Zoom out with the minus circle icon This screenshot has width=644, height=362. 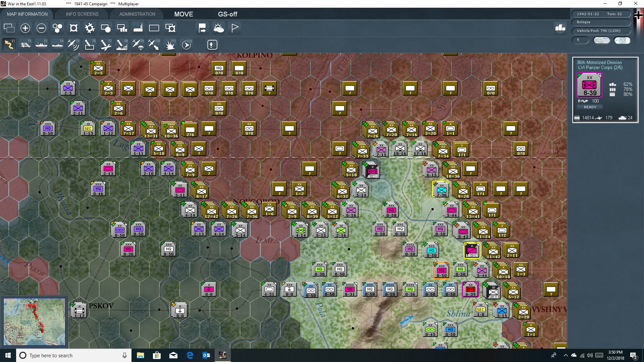[x=41, y=28]
